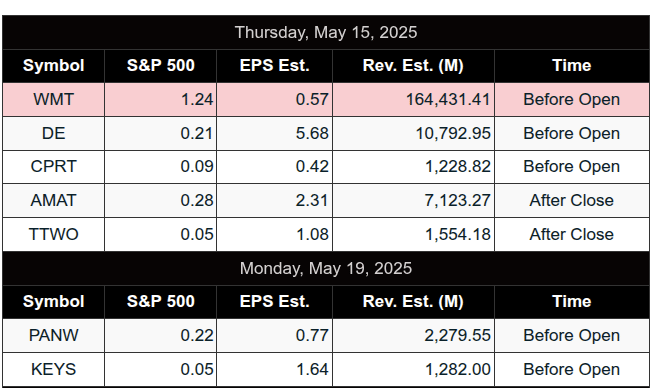Click the first Symbol column header
Viewport: 656px width, 388px height.
coord(54,66)
